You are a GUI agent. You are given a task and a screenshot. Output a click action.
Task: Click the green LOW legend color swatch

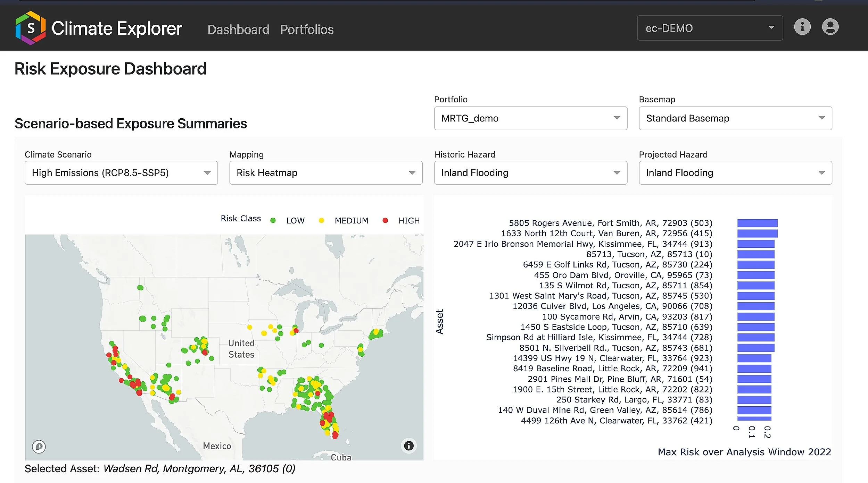point(273,220)
